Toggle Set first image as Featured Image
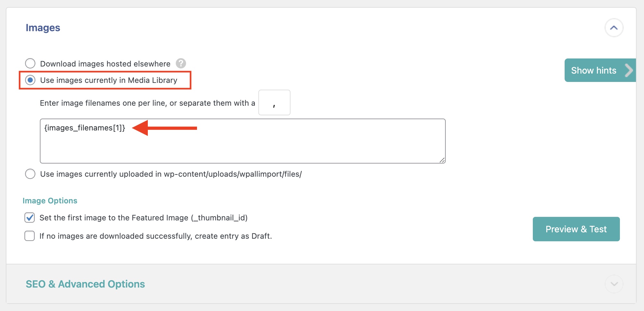The height and width of the screenshot is (311, 644). (x=30, y=218)
